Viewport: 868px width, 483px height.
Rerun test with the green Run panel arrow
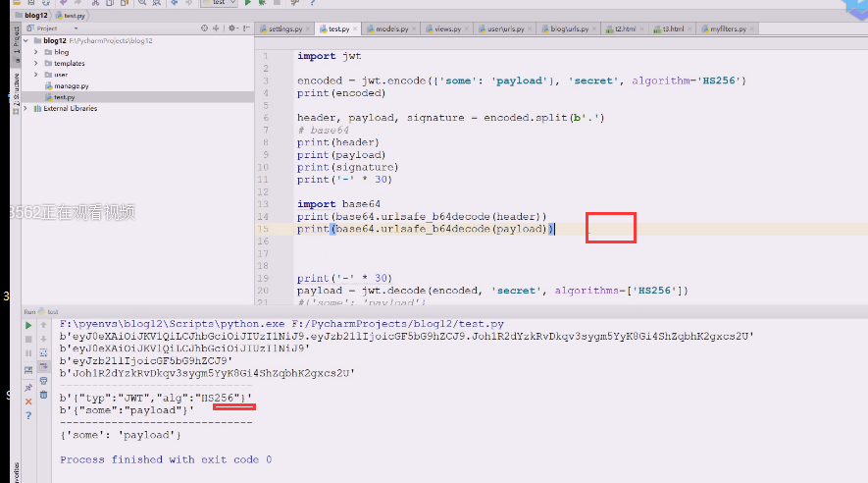click(28, 325)
